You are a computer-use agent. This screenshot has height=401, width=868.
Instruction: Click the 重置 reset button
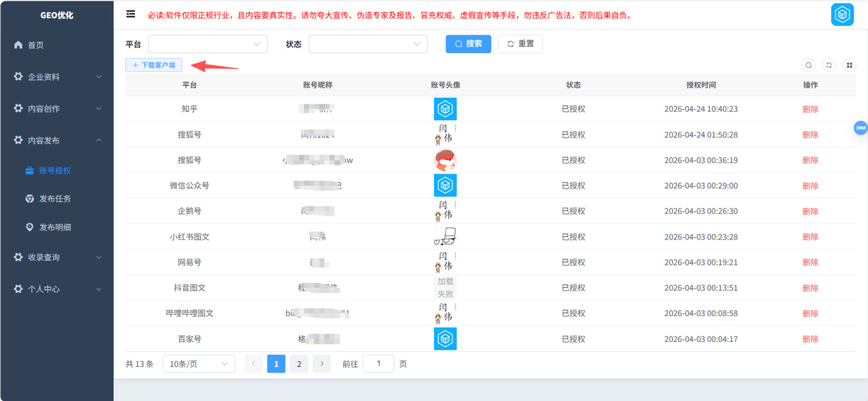click(x=520, y=44)
